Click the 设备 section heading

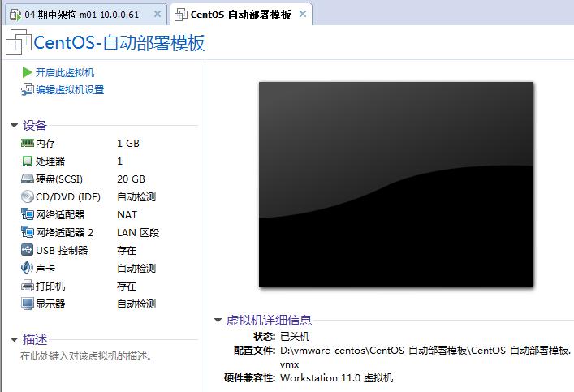(x=35, y=126)
